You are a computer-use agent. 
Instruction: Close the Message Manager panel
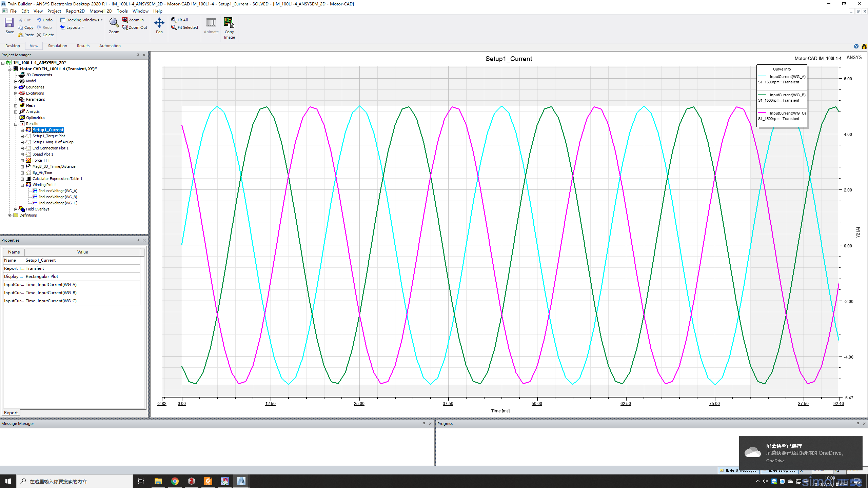430,424
